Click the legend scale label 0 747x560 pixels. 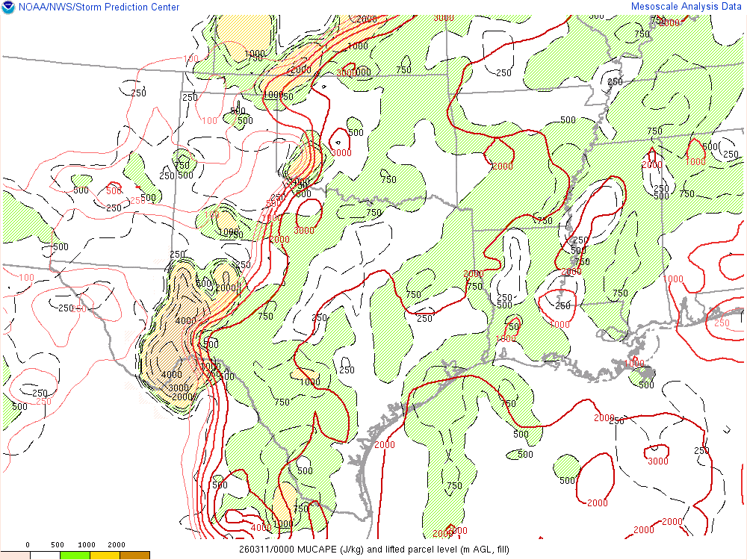28,545
